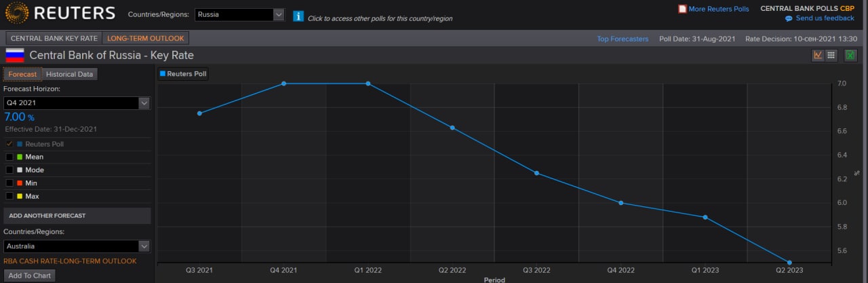Viewport: 868px width, 283px height.
Task: Click the red Min color swatch
Action: pyautogui.click(x=20, y=183)
